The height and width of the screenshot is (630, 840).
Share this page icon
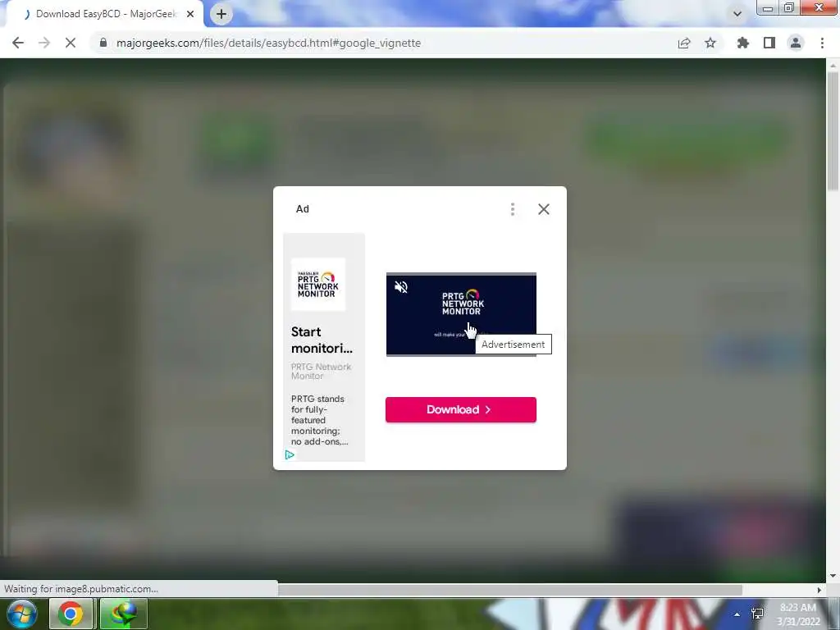684,43
